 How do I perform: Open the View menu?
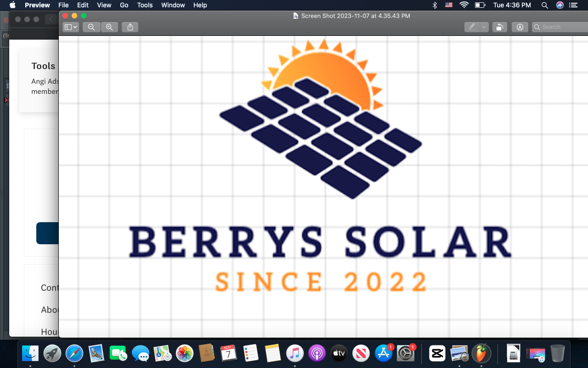[104, 5]
